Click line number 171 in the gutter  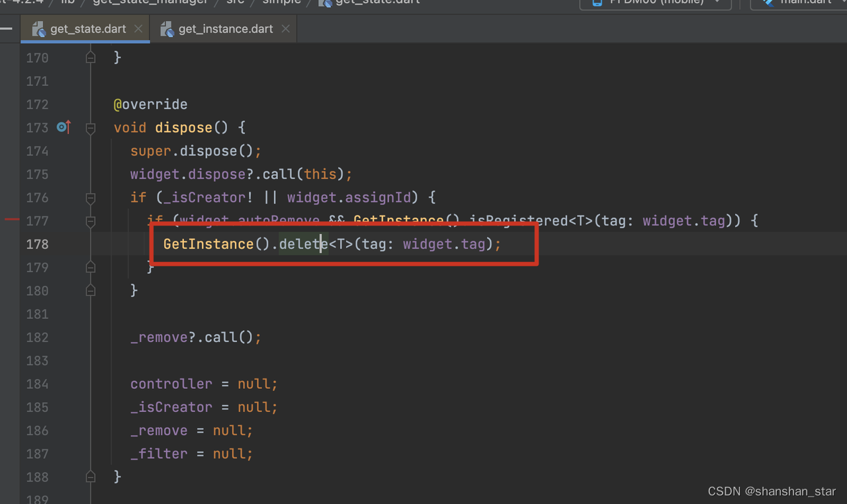click(x=37, y=81)
